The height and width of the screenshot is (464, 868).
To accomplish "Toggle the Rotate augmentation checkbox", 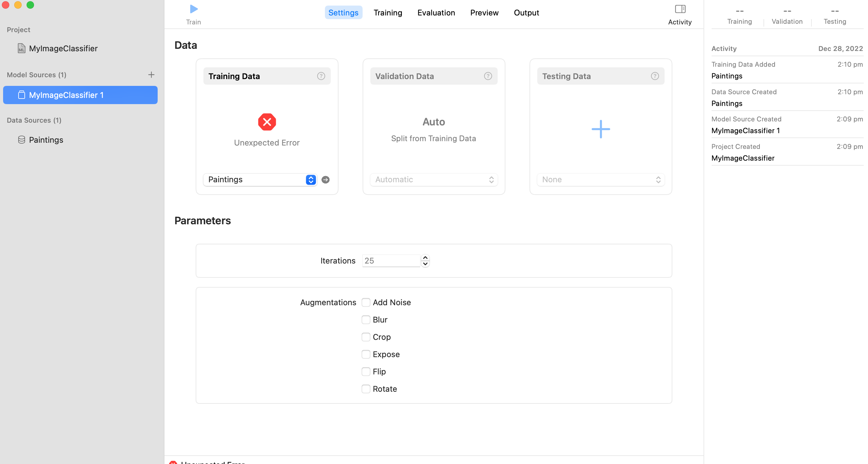I will click(366, 389).
